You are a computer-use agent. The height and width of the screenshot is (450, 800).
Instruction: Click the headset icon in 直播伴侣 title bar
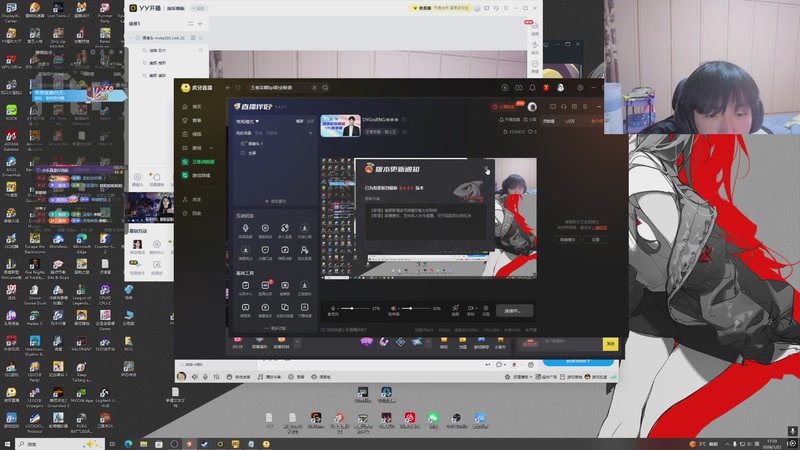[563, 107]
